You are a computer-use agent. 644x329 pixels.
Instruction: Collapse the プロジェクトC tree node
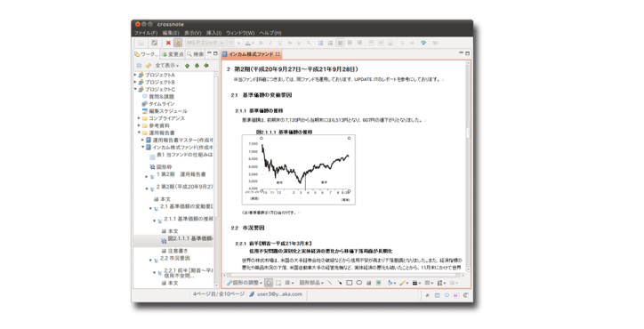click(x=135, y=89)
